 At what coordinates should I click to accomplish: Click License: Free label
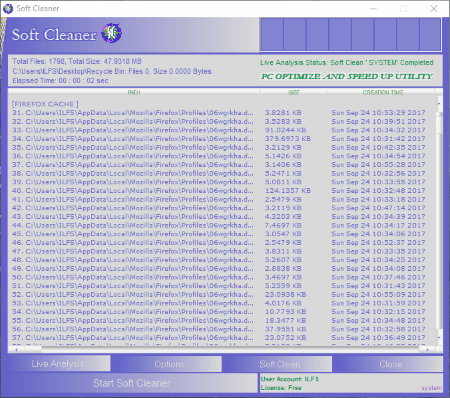[x=281, y=388]
